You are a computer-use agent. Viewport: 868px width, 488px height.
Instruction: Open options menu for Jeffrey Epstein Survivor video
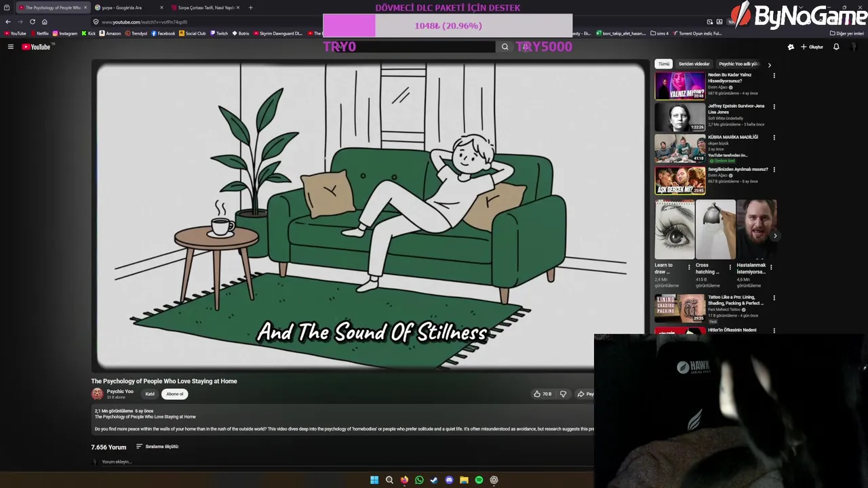click(774, 106)
